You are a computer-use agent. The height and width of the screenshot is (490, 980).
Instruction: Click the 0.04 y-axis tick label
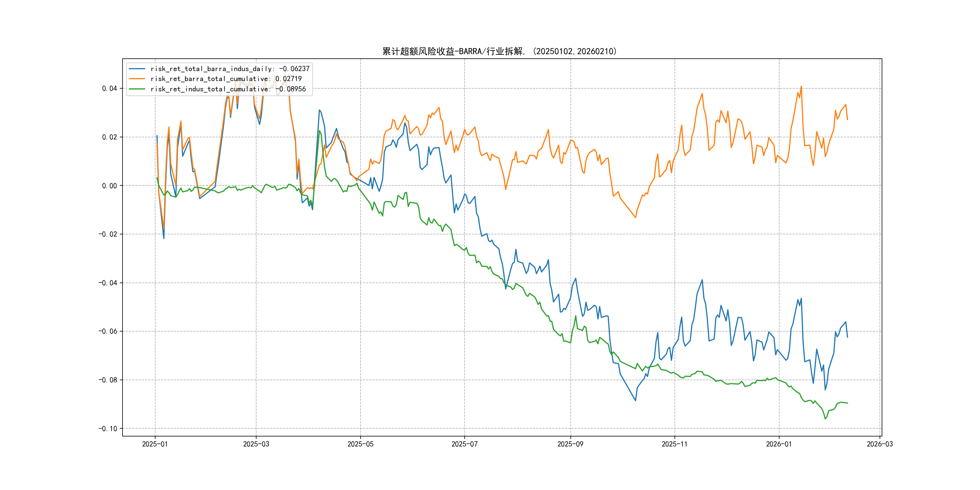[x=109, y=89]
